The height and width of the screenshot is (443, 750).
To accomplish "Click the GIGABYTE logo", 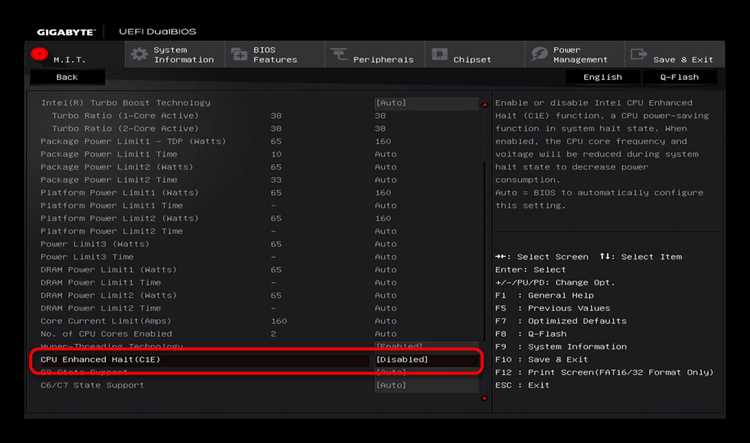I will [x=66, y=32].
